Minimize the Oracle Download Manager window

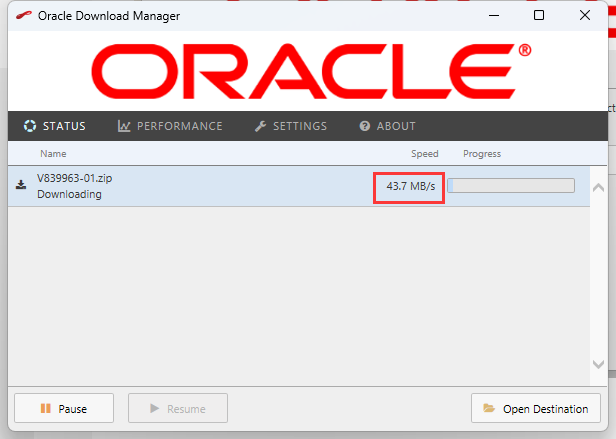[x=494, y=16]
